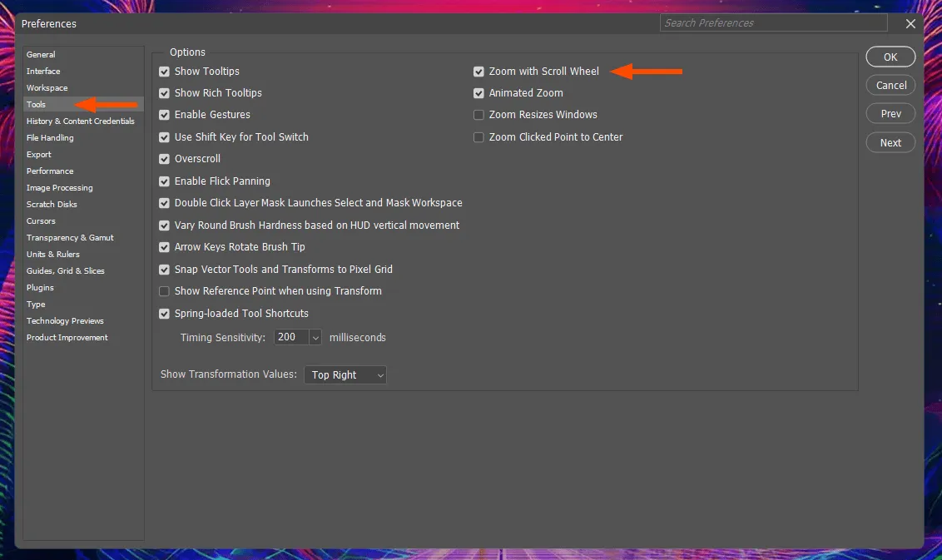Open Image Processing preferences

click(x=59, y=187)
